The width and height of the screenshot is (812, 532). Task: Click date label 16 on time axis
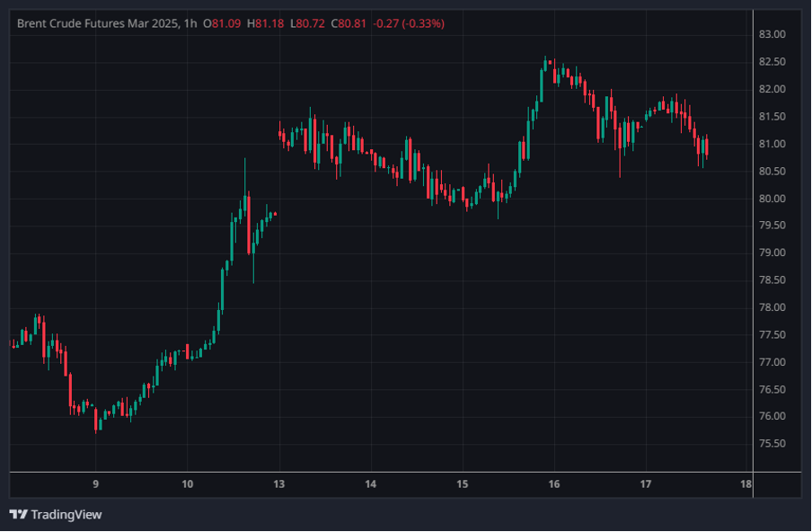(x=553, y=483)
